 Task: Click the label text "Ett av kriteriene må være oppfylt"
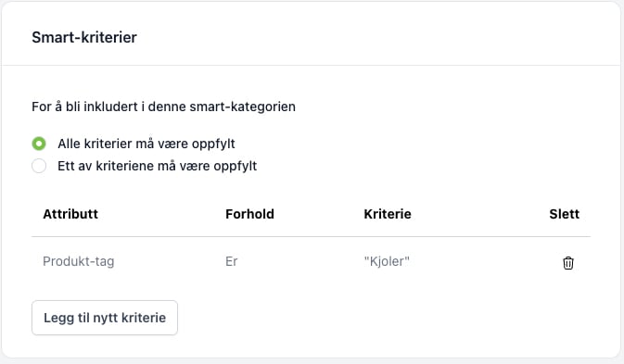point(158,166)
